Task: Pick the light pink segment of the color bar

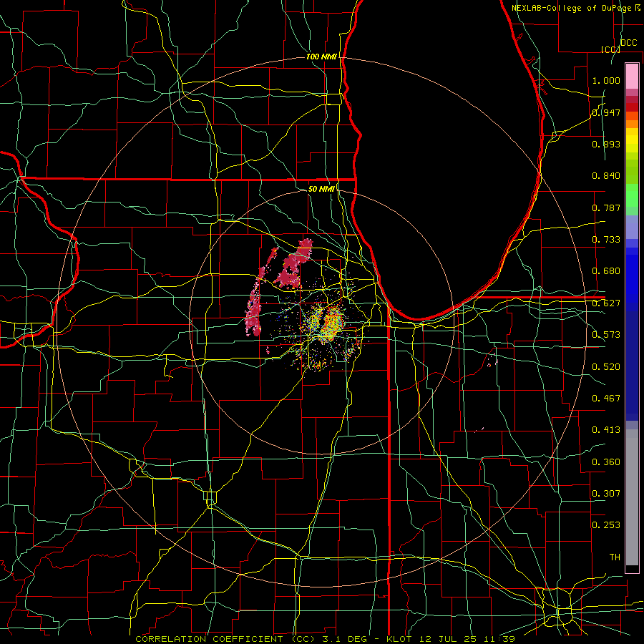Action: click(x=632, y=77)
